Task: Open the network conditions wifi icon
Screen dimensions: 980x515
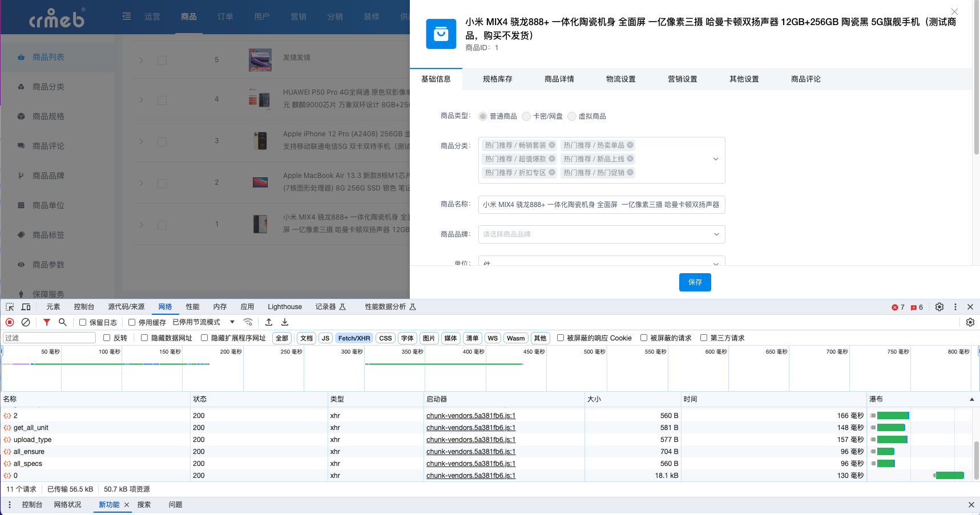Action: click(x=248, y=322)
